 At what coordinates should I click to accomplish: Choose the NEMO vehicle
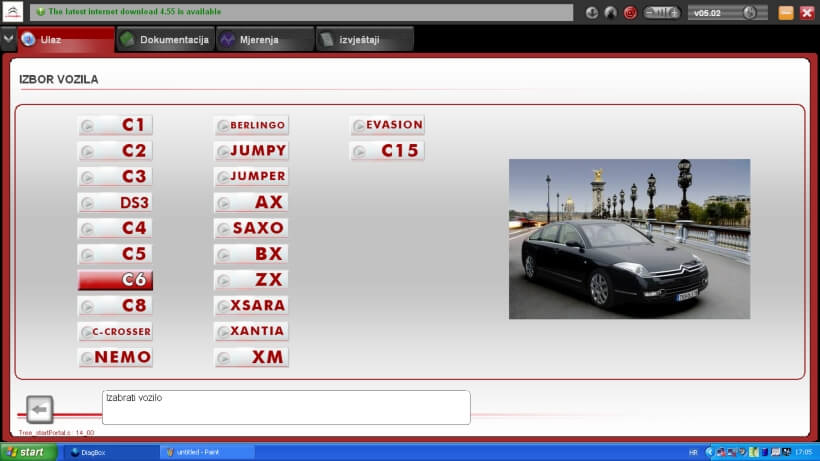(116, 358)
